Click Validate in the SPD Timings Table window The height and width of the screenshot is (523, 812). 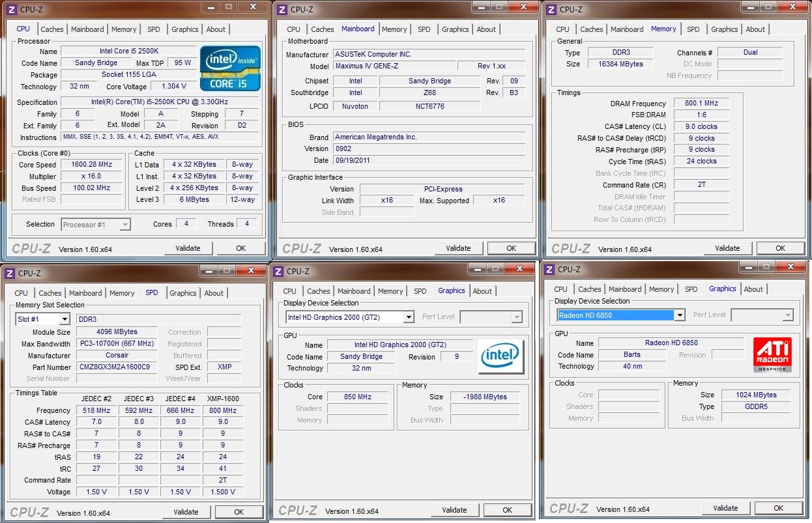(186, 512)
